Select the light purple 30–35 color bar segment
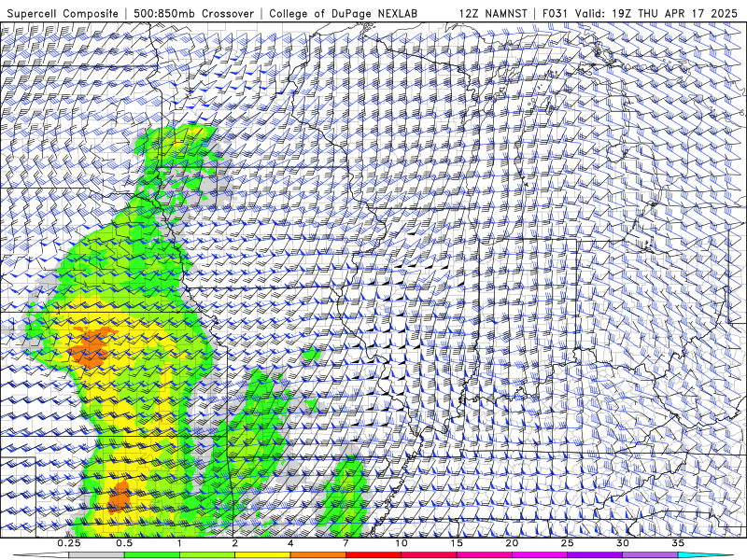Viewport: 747px width, 560px height. (x=650, y=555)
